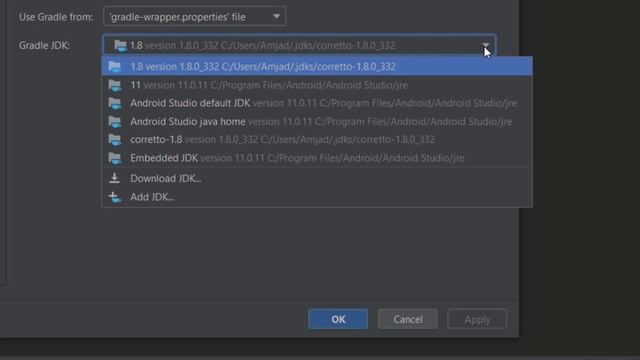
Task: Click Download JDK... option
Action: click(317, 178)
